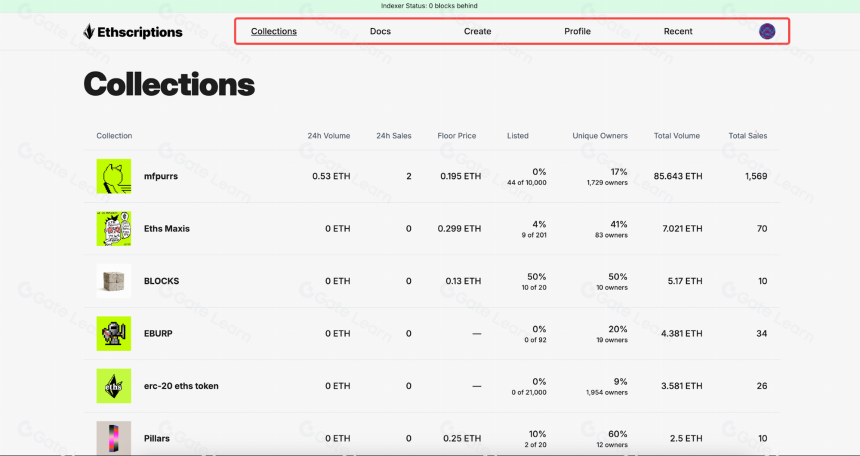Screen dimensions: 860x456
Task: Click the 26 total sales value
Action: coord(762,386)
